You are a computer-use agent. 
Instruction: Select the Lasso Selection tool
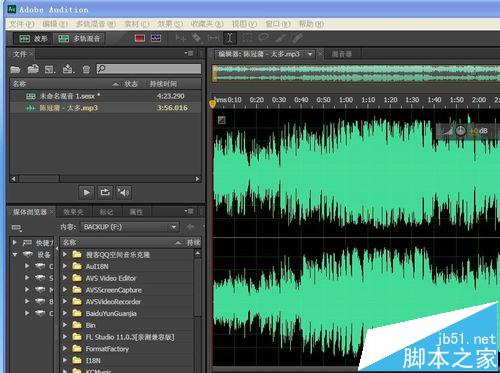pos(264,38)
